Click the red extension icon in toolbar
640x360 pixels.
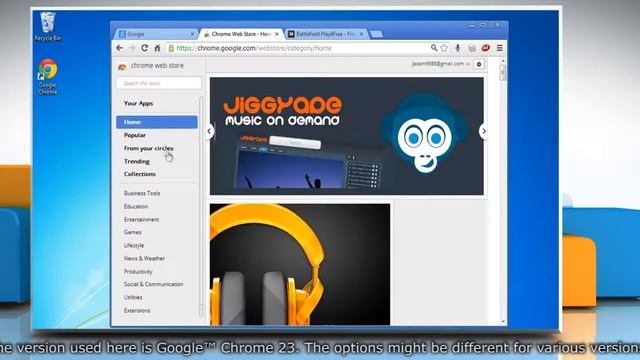pyautogui.click(x=485, y=48)
